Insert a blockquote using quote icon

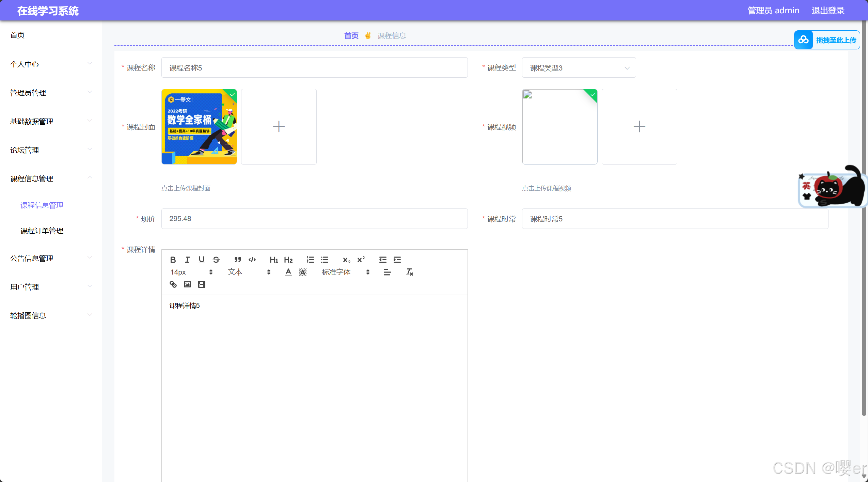[x=238, y=260]
